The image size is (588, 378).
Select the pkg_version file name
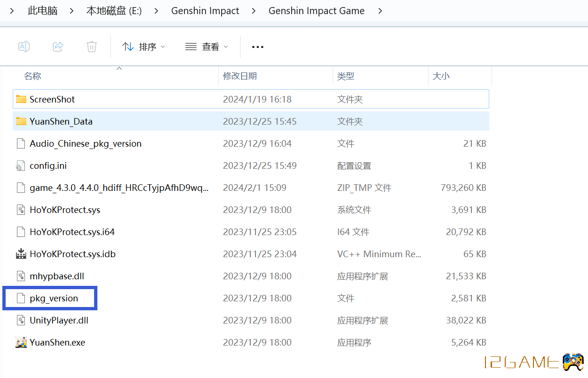[x=54, y=298]
